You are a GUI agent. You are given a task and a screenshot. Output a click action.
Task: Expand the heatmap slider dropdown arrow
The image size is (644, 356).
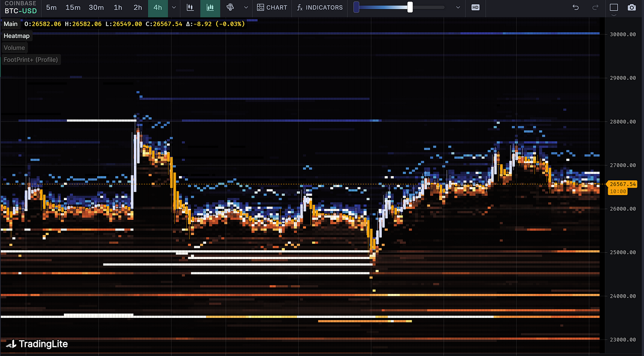pyautogui.click(x=458, y=7)
